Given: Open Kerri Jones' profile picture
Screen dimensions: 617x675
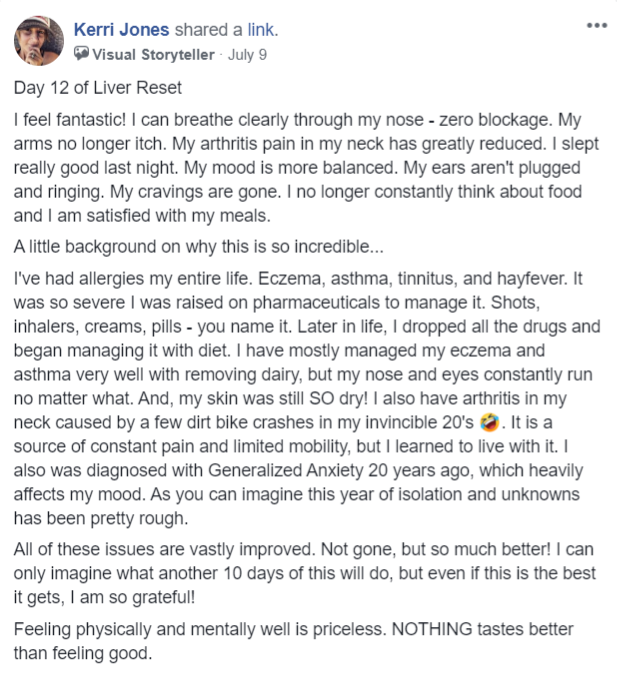Looking at the screenshot, I should pyautogui.click(x=39, y=41).
